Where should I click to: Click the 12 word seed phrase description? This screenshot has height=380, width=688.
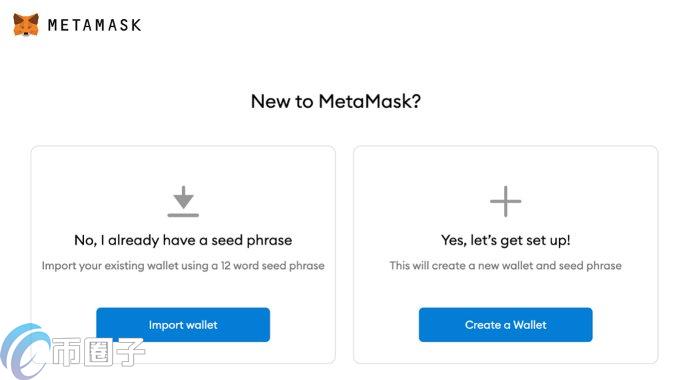(x=183, y=265)
